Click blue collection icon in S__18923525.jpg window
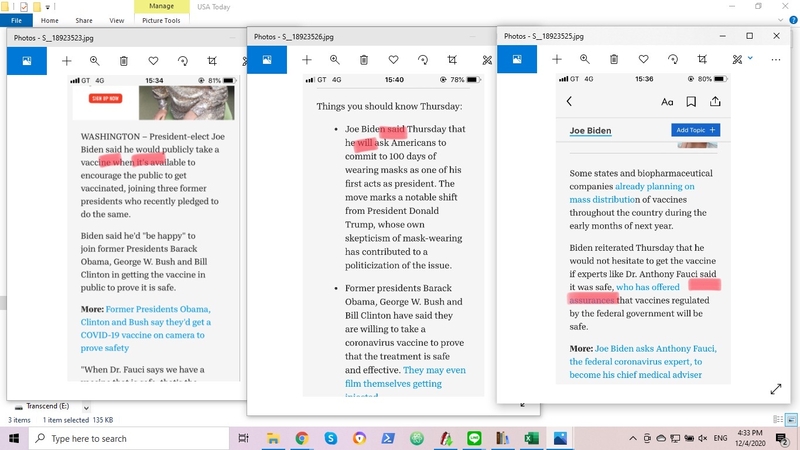Viewport: 800px width, 450px height. (x=517, y=59)
